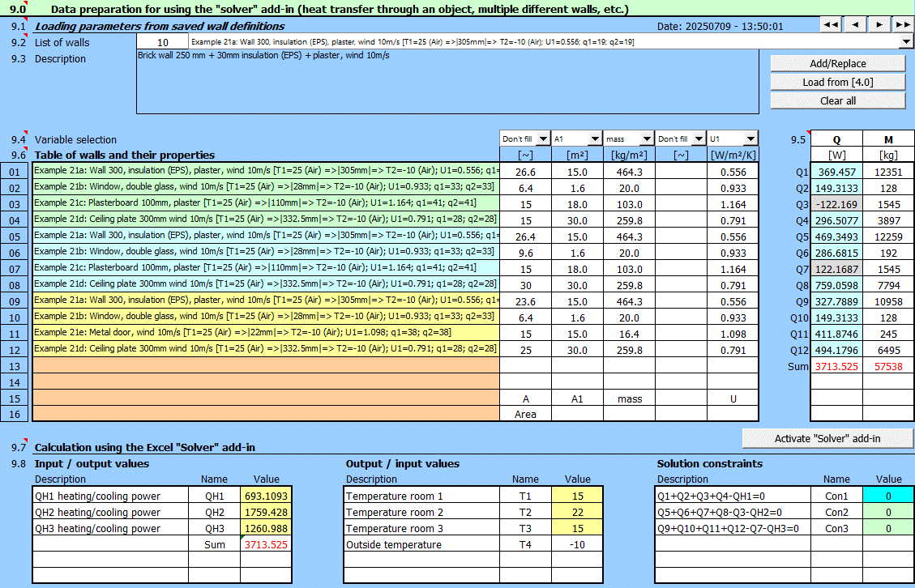Click the single left arrow navigation button
Screen dimensions: 915x588
point(855,25)
